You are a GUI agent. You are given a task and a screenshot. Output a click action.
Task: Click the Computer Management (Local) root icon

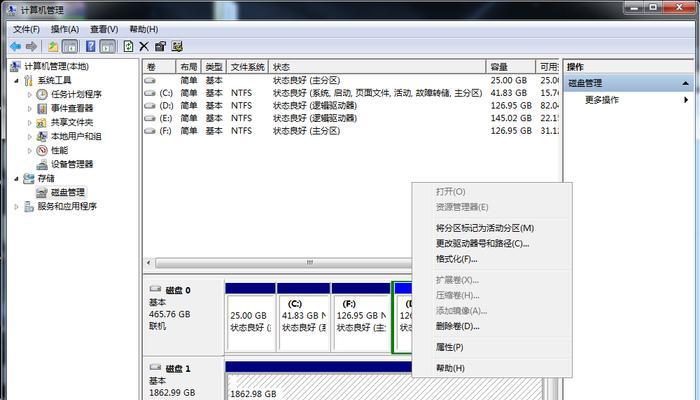[16, 67]
